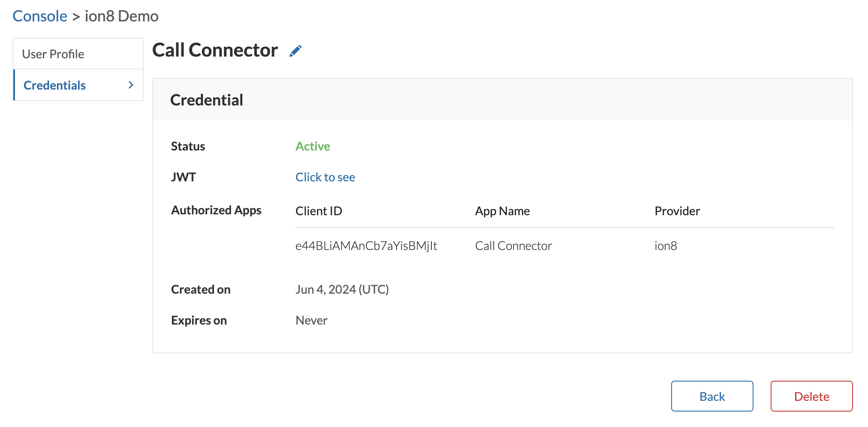Click the ion8 provider cell

666,246
